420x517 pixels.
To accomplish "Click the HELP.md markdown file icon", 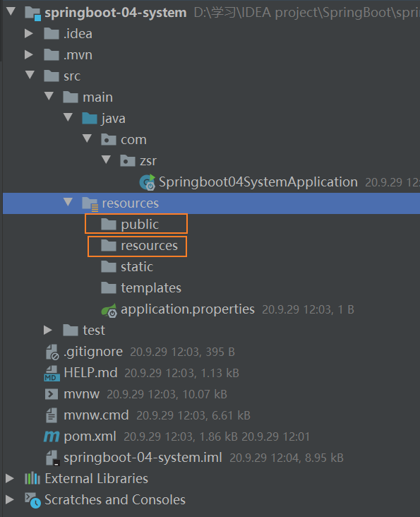I will [52, 373].
